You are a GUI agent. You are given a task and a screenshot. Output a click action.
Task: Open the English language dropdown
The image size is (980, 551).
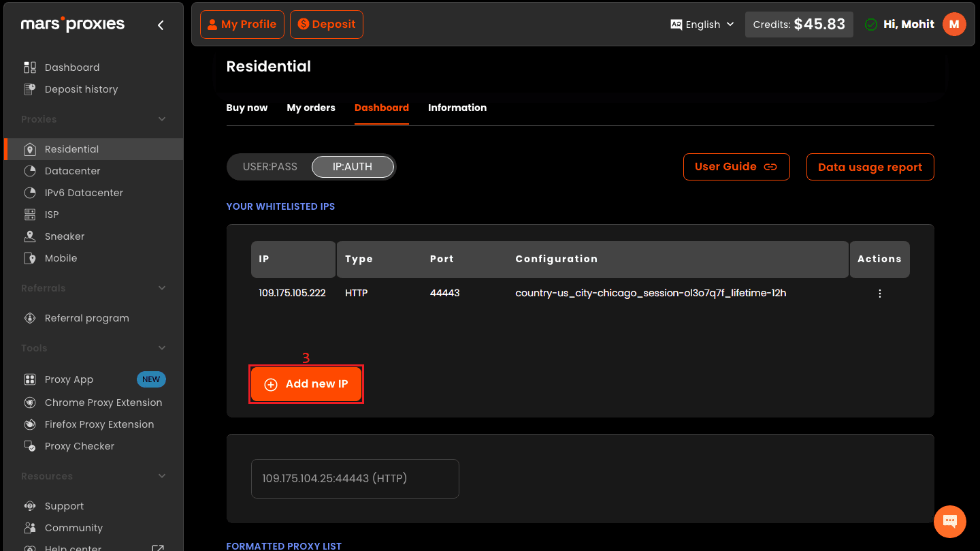tap(702, 25)
